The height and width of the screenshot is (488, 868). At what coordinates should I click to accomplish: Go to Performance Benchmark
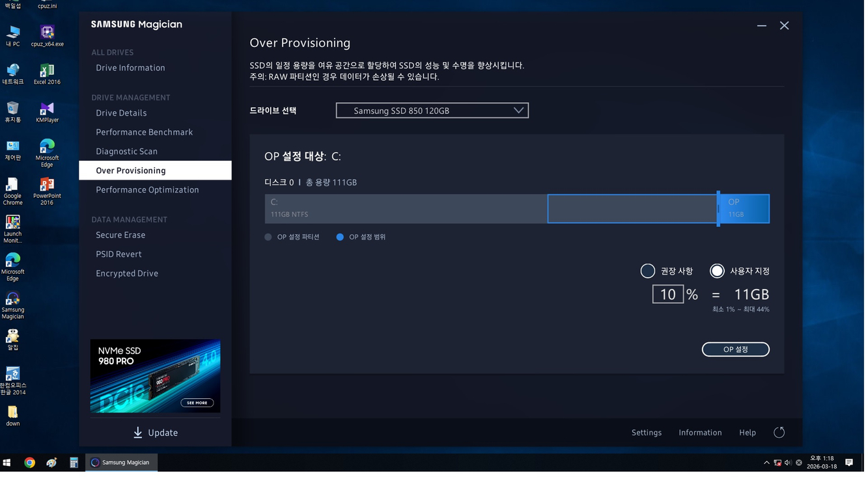[145, 133]
